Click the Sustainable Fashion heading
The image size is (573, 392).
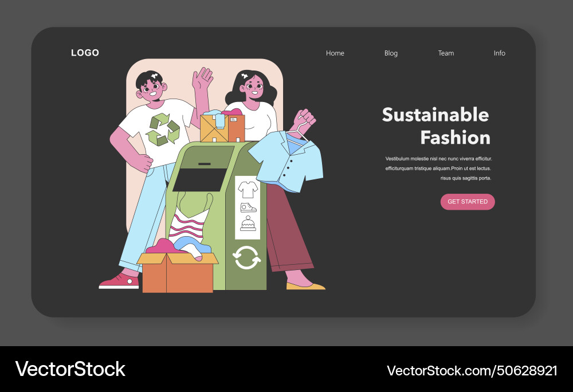[436, 126]
